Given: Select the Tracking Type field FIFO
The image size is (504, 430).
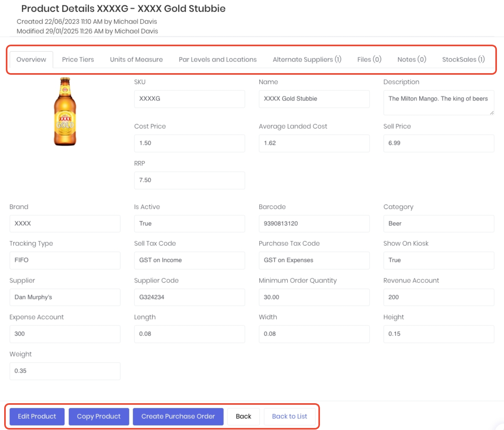Looking at the screenshot, I should click(65, 260).
